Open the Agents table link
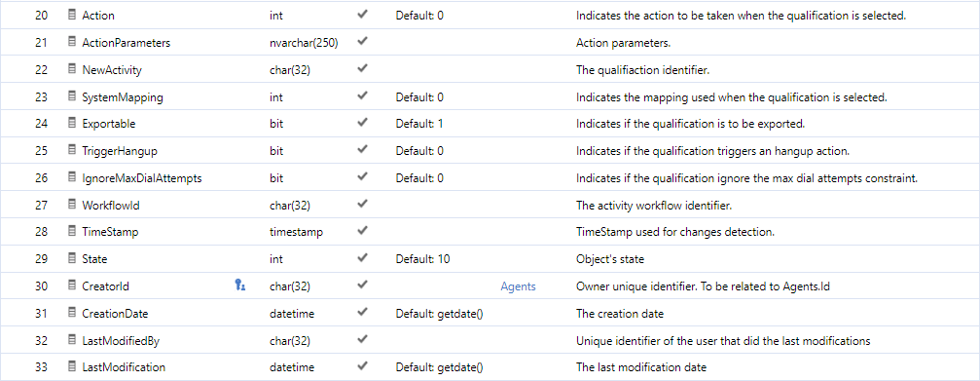Viewport: 980px width, 381px height. coord(518,286)
